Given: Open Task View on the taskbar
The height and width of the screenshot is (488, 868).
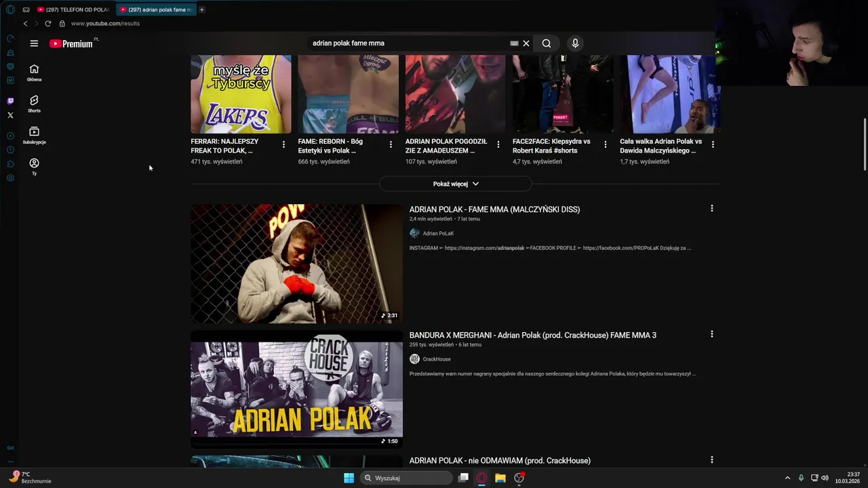Looking at the screenshot, I should 463,478.
